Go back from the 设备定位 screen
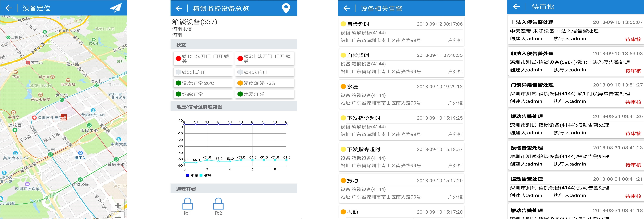Screen dimensions: 644x219 tap(9, 8)
